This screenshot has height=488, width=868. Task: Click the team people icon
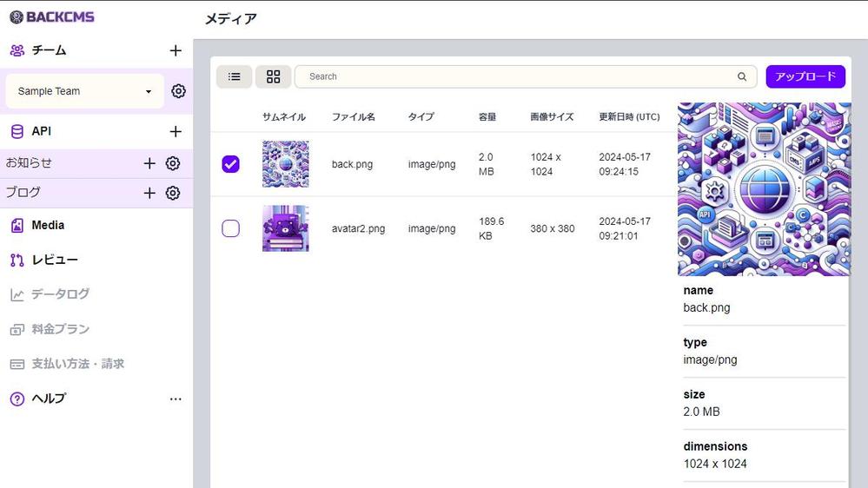pos(17,50)
